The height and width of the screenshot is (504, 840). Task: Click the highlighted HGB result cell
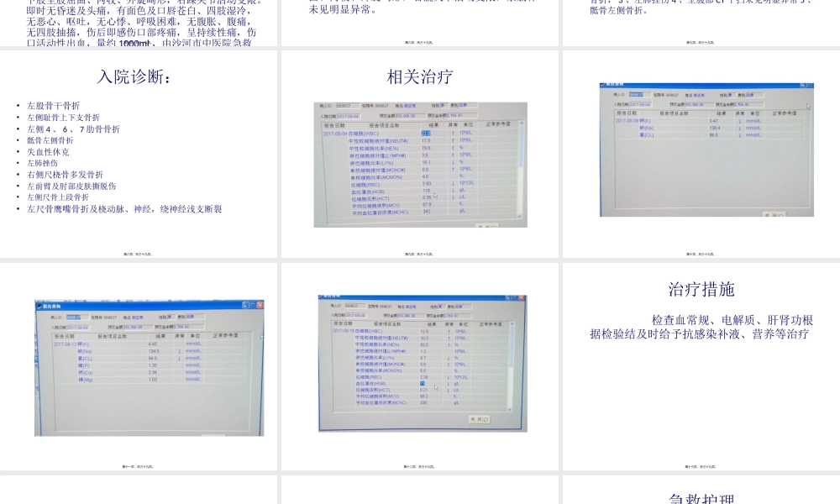coord(423,385)
